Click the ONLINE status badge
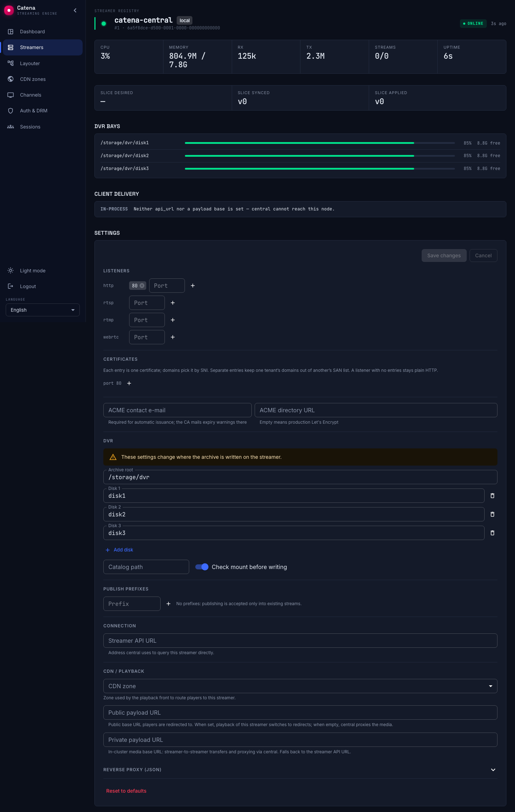This screenshot has width=515, height=812. coord(473,24)
